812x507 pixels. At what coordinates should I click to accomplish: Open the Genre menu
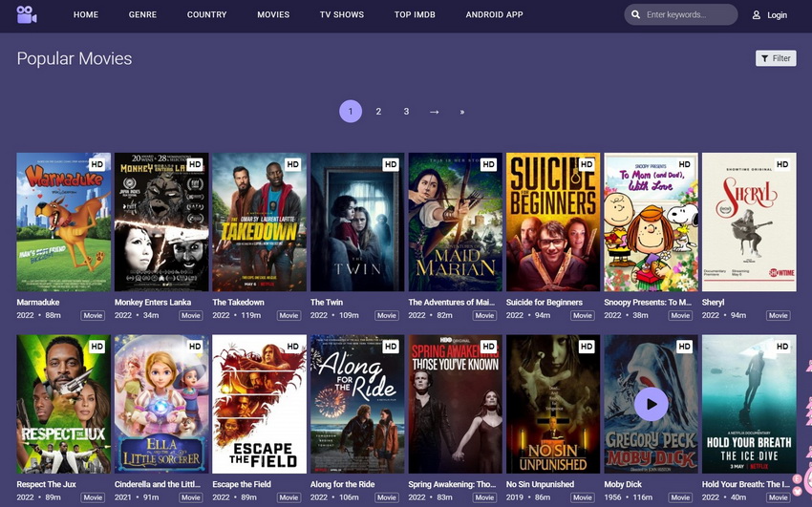tap(142, 15)
